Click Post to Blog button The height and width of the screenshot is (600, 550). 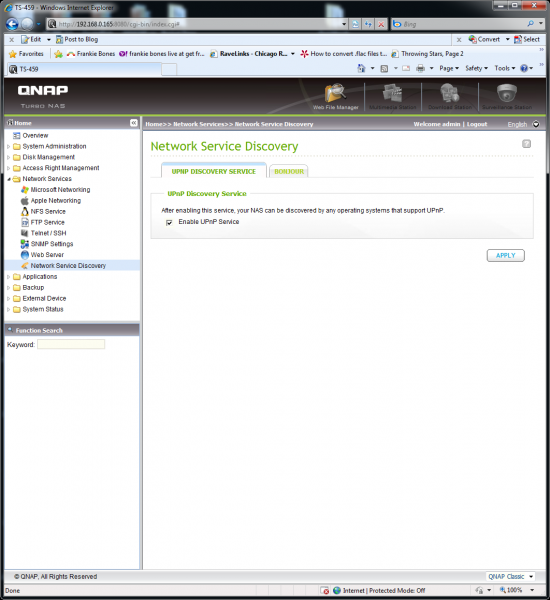tap(77, 39)
